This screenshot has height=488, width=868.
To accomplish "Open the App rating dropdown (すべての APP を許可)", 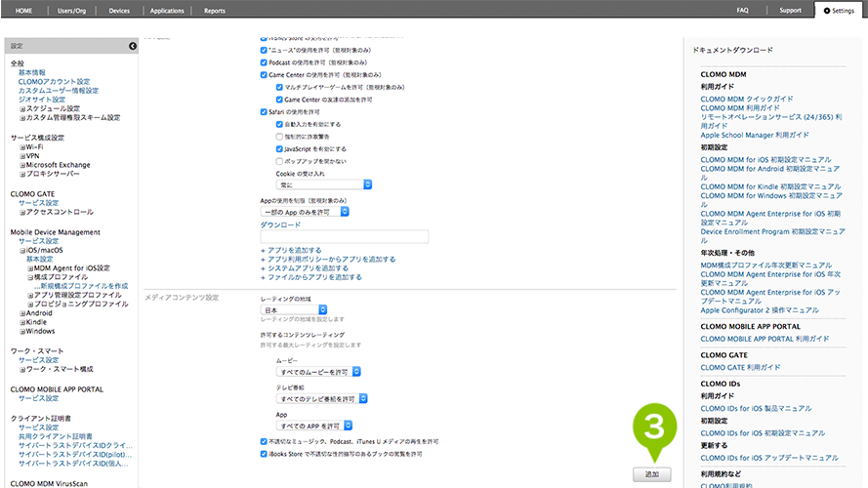I will point(313,426).
